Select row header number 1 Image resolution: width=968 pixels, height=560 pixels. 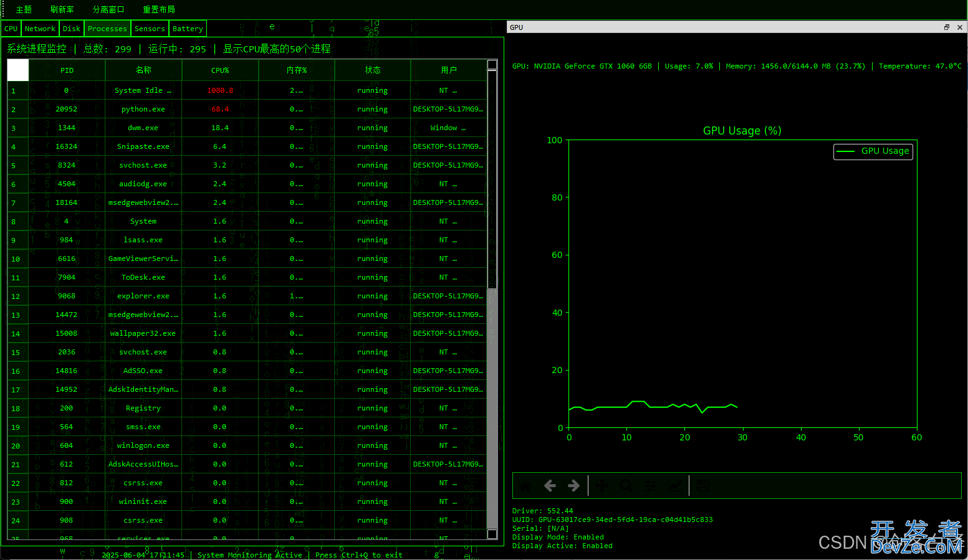click(18, 90)
